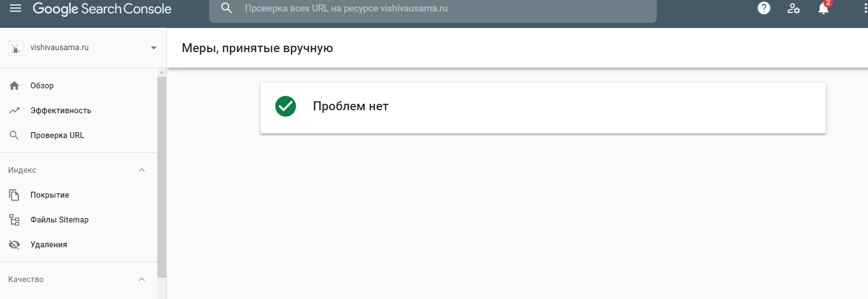Go to Проверка URL page
Image resolution: width=868 pixels, height=299 pixels.
[x=57, y=136]
